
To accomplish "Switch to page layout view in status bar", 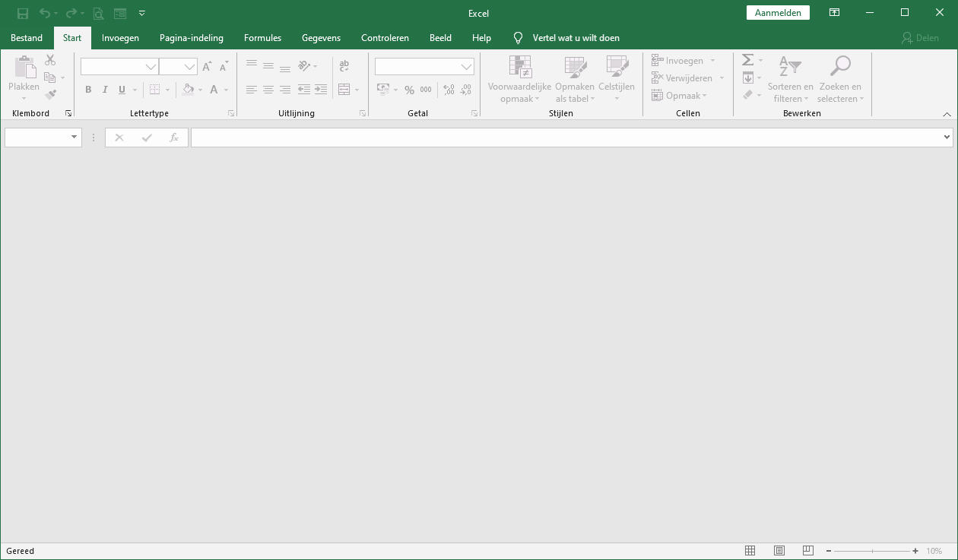I will click(x=779, y=551).
